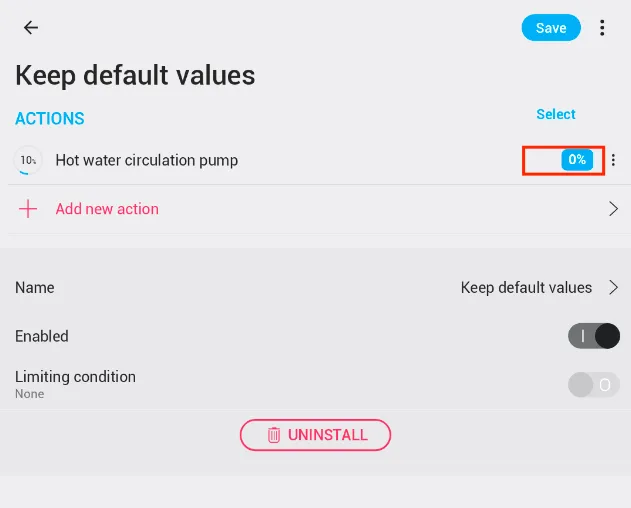Click the 0% value badge
Image resolution: width=631 pixels, height=508 pixels.
[x=577, y=160]
